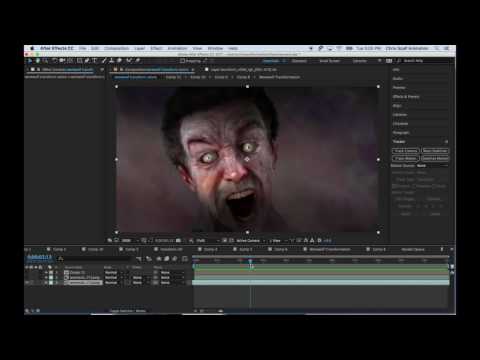The image size is (480, 360).
Task: Open the Composition menu
Action: 116,48
